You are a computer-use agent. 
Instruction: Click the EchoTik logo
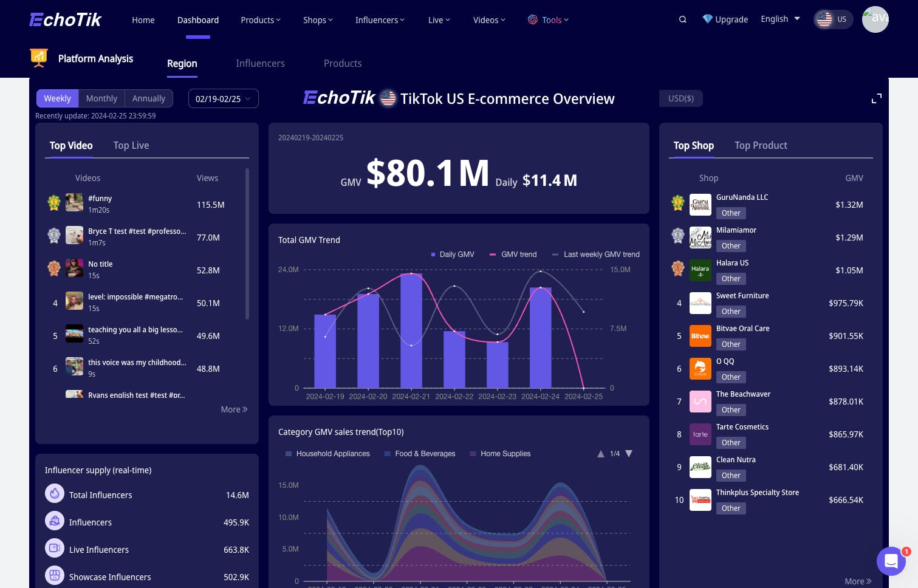coord(66,19)
